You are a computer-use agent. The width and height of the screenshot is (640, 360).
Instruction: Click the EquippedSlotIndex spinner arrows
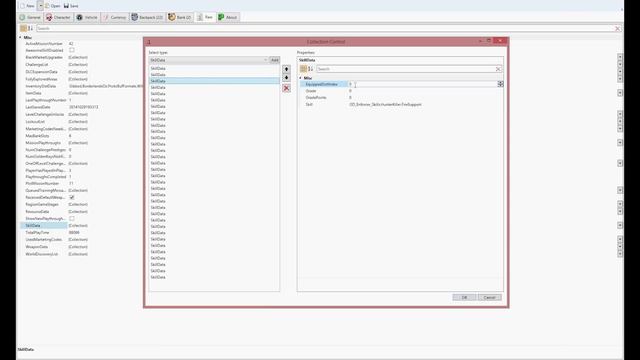[500, 84]
